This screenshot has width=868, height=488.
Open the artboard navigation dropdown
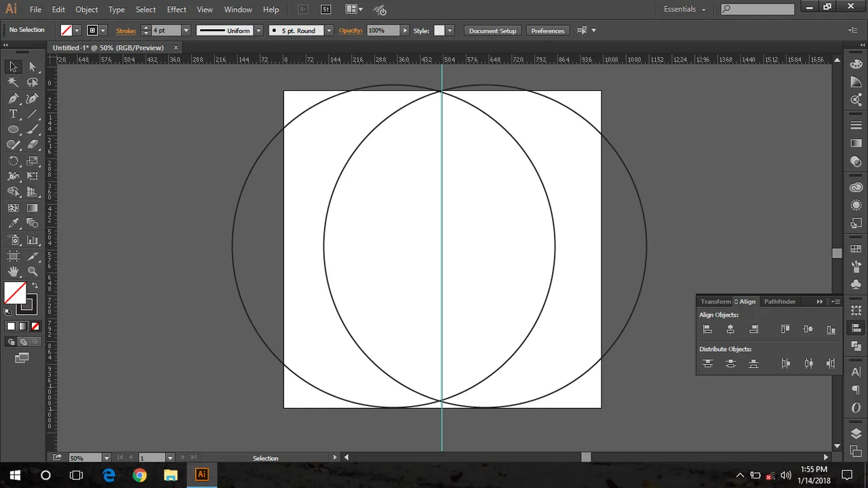[170, 458]
